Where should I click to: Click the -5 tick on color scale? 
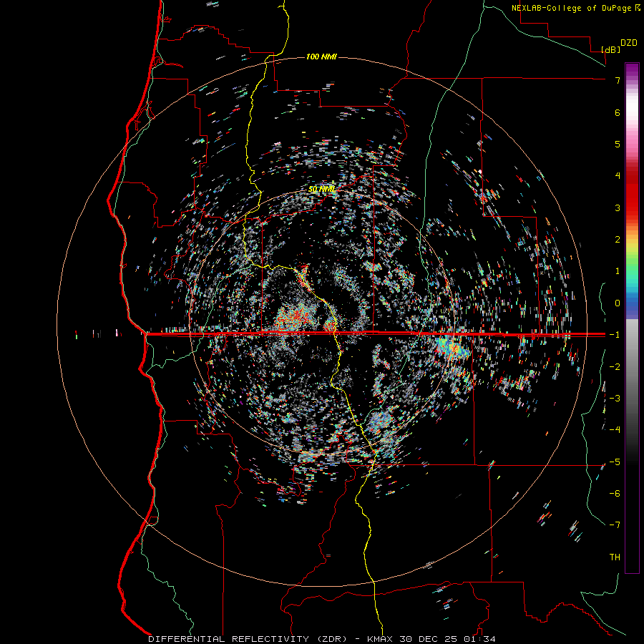tap(615, 462)
